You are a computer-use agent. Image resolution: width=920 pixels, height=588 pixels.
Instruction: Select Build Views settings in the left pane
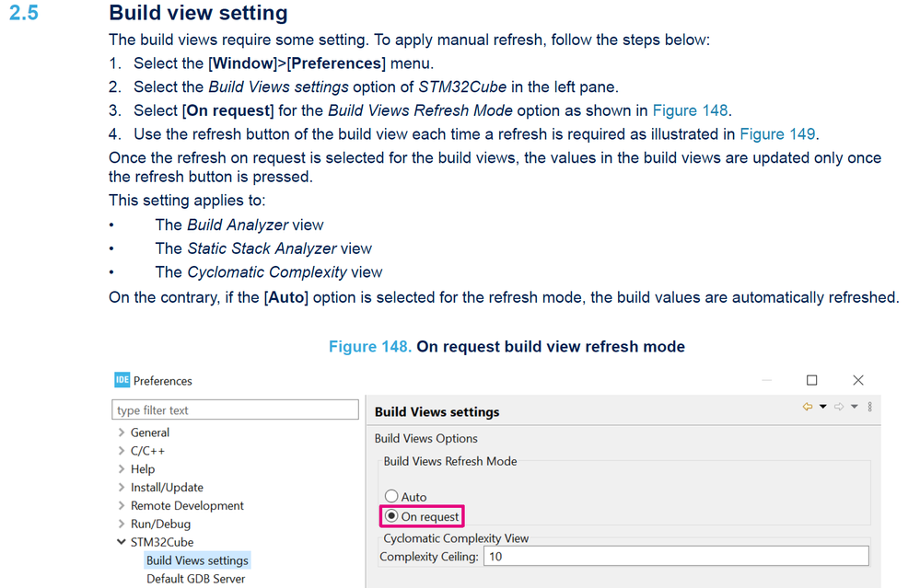coord(197,559)
